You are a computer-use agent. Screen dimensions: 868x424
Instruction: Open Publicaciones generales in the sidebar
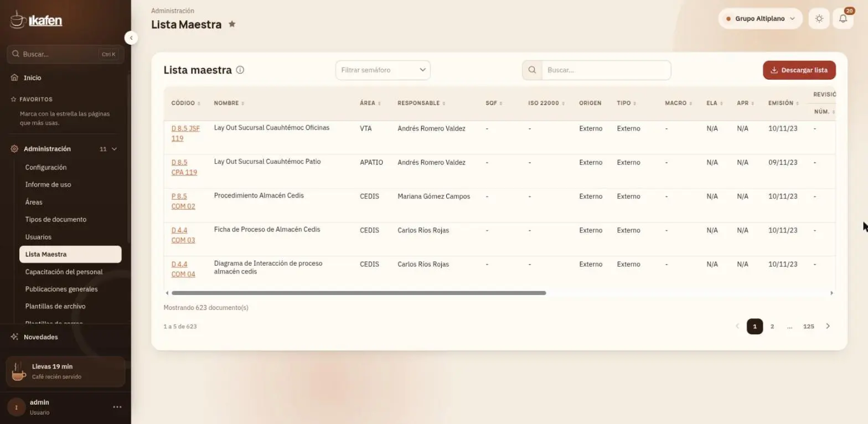tap(61, 289)
